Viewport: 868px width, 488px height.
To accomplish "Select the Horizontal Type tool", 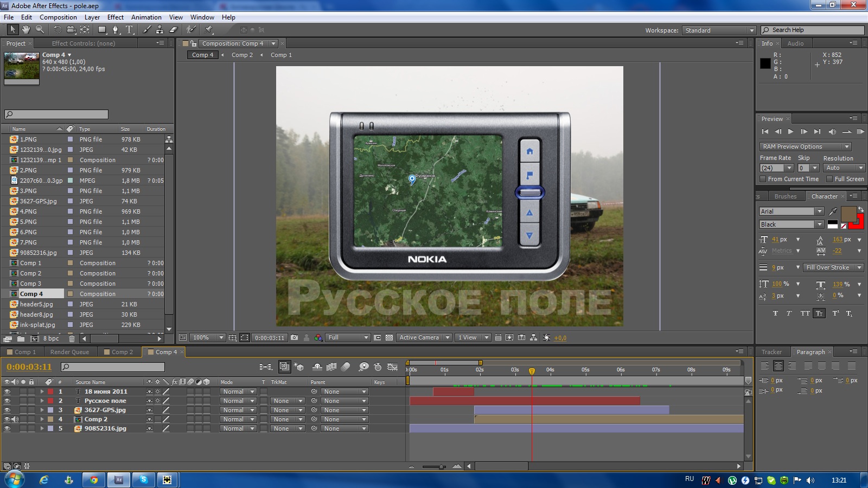I will (x=129, y=30).
